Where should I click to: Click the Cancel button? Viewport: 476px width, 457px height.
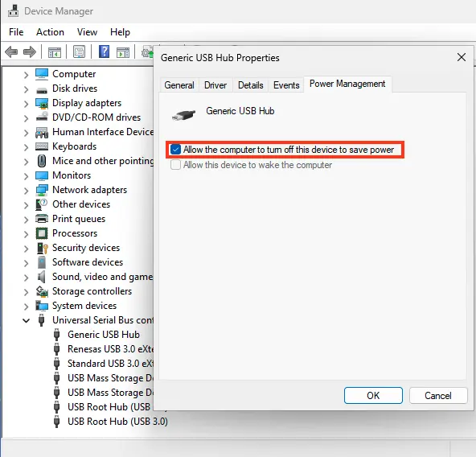coord(438,395)
